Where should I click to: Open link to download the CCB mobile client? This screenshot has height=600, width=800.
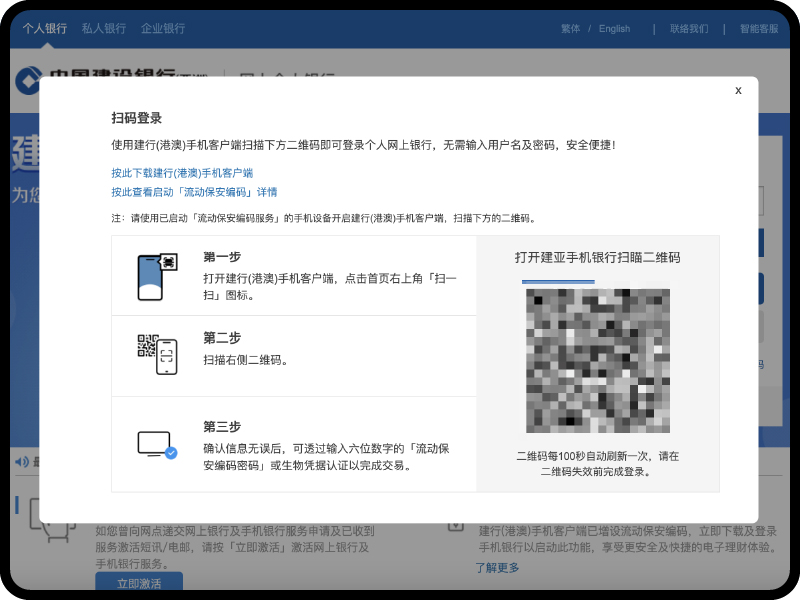(x=182, y=173)
